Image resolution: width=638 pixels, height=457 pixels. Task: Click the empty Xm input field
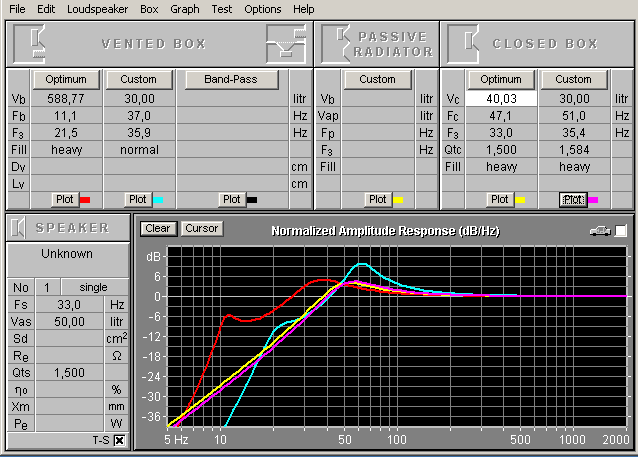tap(69, 407)
